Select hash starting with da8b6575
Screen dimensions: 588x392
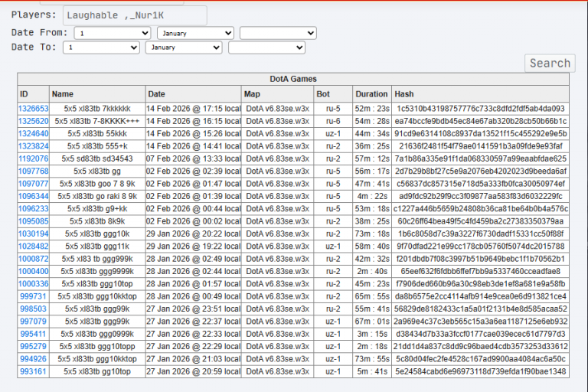(480, 296)
